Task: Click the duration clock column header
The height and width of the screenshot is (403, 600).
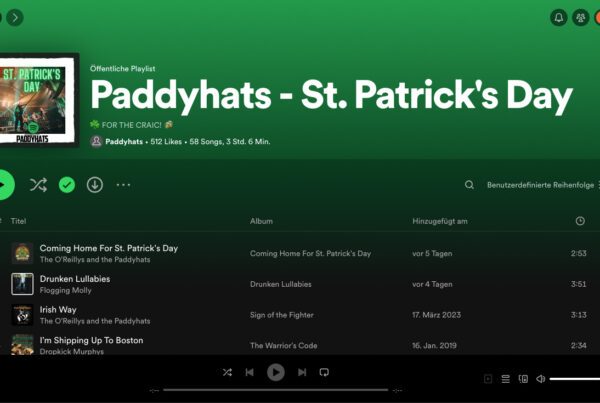Action: [x=580, y=221]
